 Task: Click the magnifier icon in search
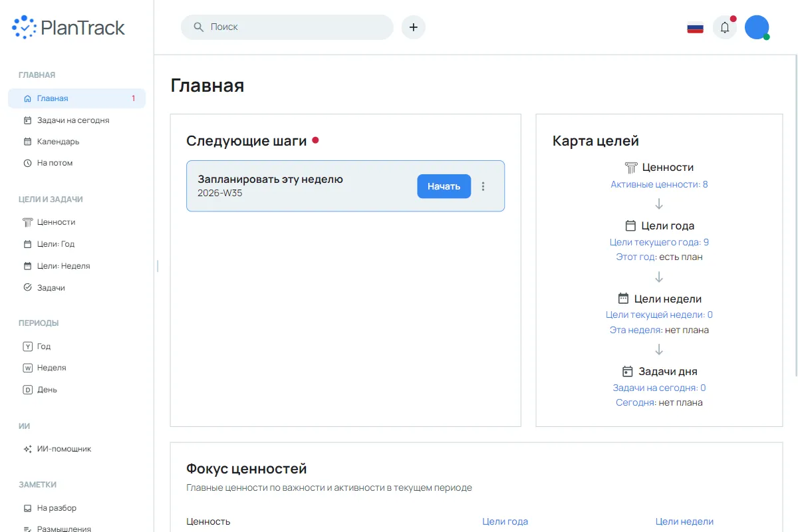198,27
